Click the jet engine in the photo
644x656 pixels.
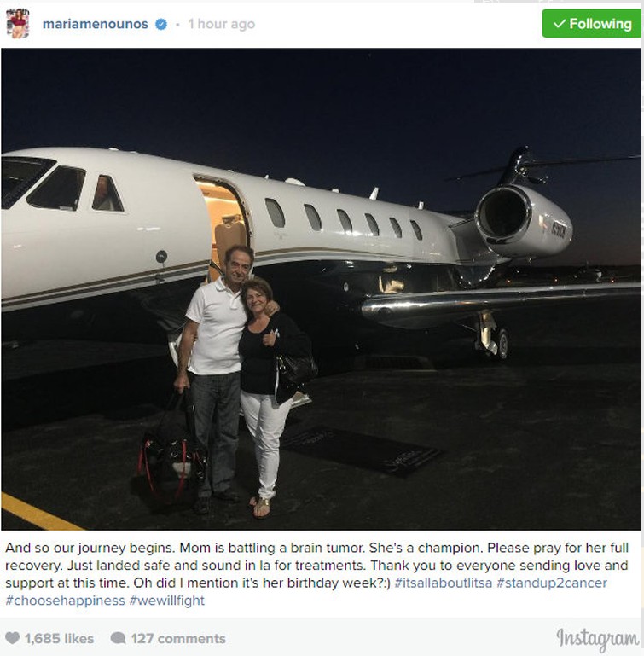point(523,222)
